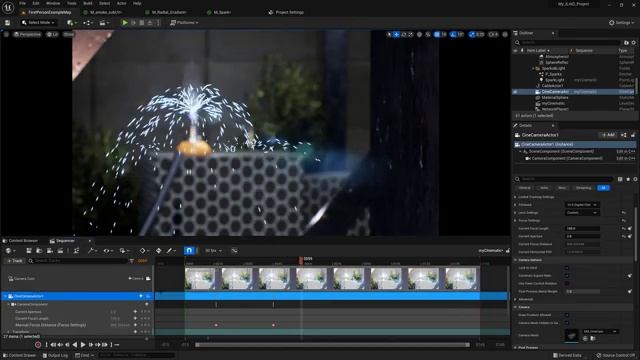Open the Outliner settings gear
Image resolution: width=640 pixels, height=360 pixels.
pyautogui.click(x=633, y=42)
